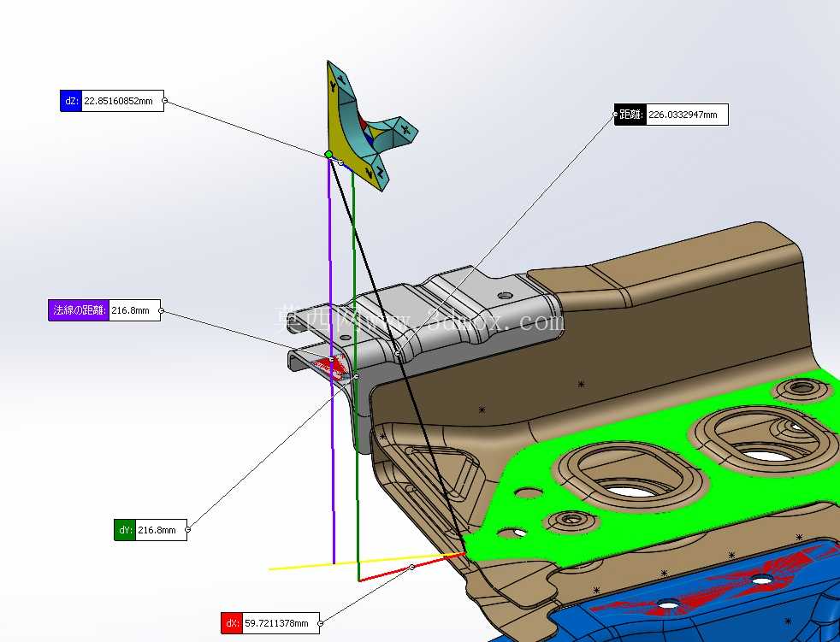
Task: Click the purple 法線の距離 label tag
Action: tap(79, 310)
